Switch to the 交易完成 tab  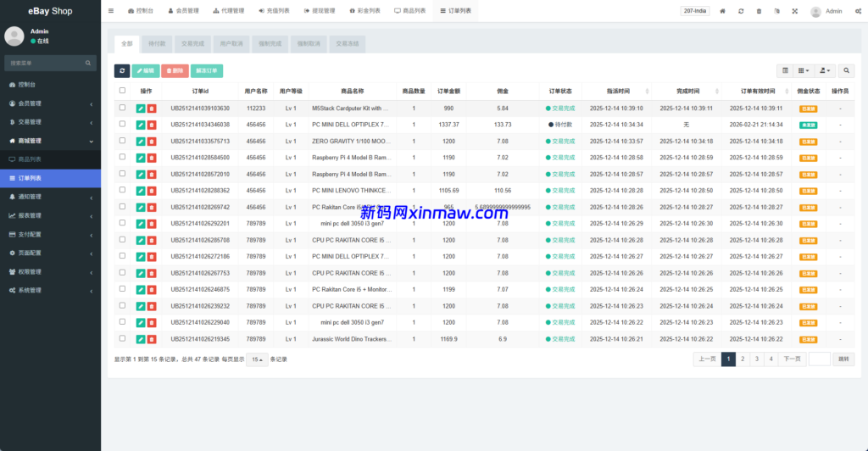pyautogui.click(x=192, y=44)
